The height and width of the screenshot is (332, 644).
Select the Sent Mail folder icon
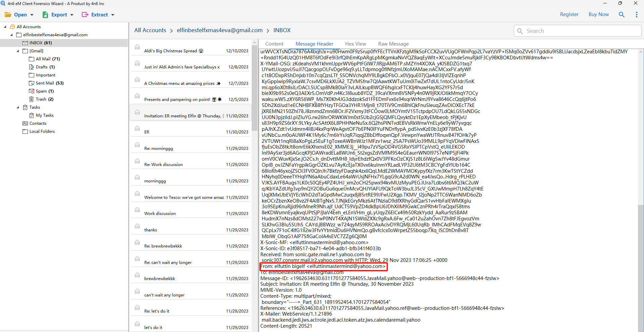click(x=32, y=83)
